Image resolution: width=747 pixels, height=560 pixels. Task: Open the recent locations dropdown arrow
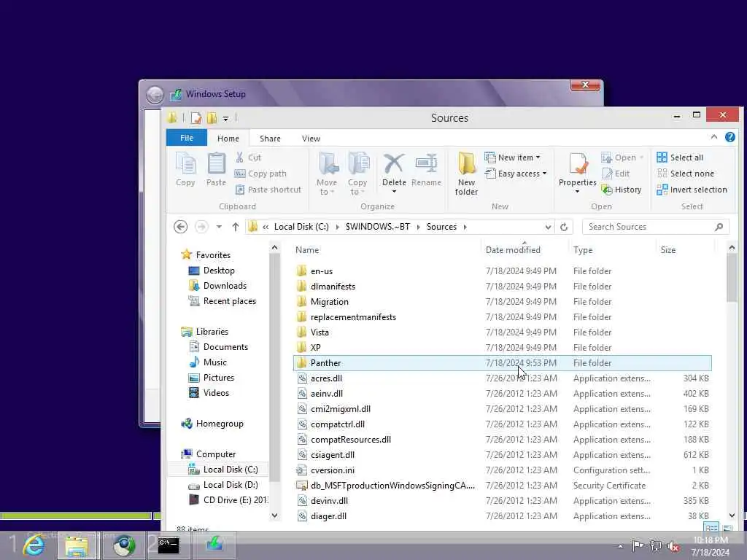pos(219,227)
